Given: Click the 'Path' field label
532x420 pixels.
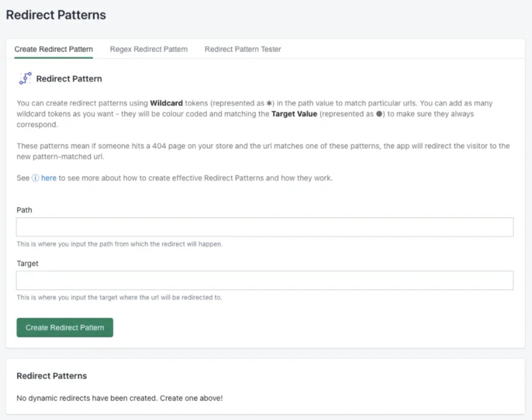Looking at the screenshot, I should tap(24, 210).
